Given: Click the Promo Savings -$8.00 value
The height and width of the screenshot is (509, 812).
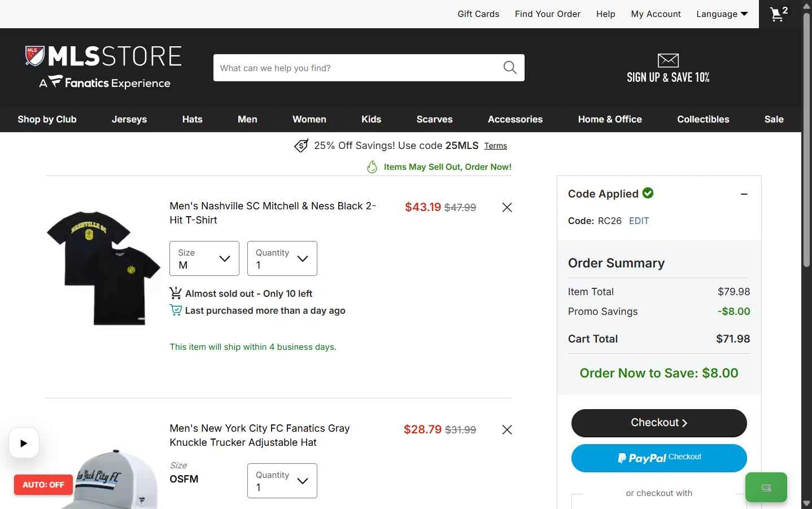Looking at the screenshot, I should [734, 311].
